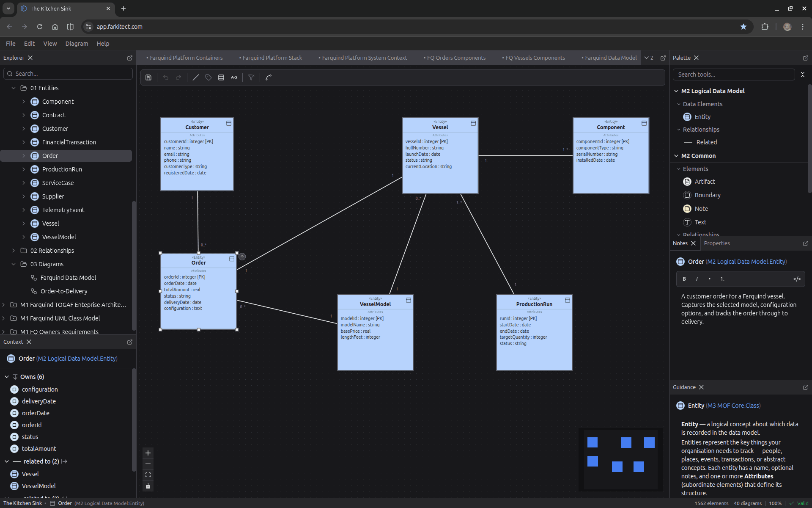The width and height of the screenshot is (812, 508).
Task: Click the M3 MOF Core.Class link in Guidance
Action: tap(733, 406)
